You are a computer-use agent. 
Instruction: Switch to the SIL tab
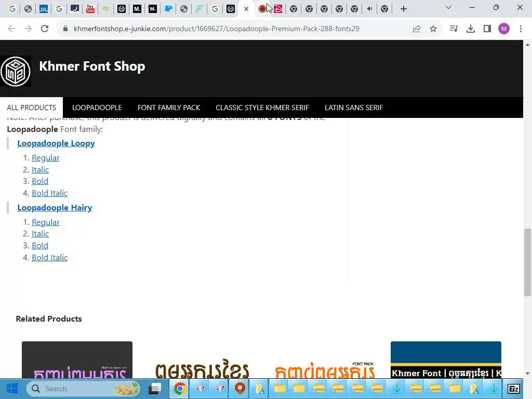pyautogui.click(x=44, y=9)
